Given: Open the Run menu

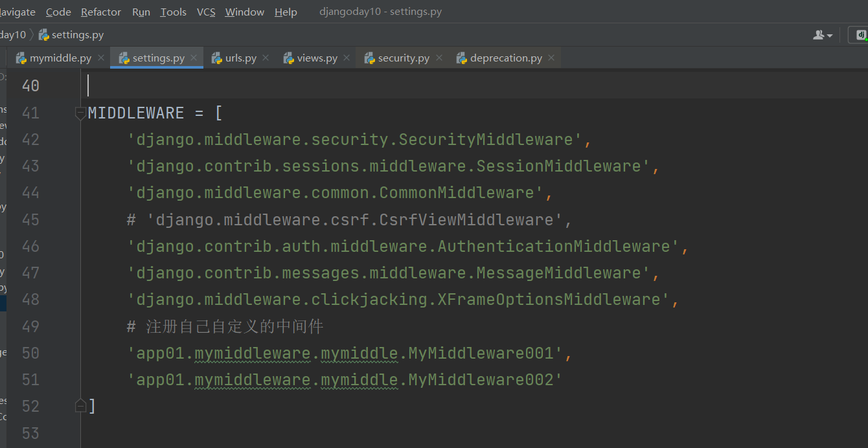Looking at the screenshot, I should click(141, 12).
